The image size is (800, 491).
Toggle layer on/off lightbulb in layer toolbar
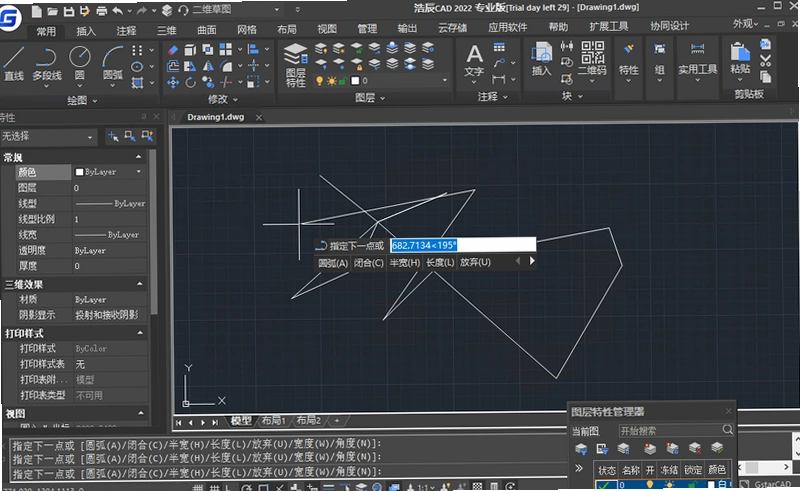319,81
